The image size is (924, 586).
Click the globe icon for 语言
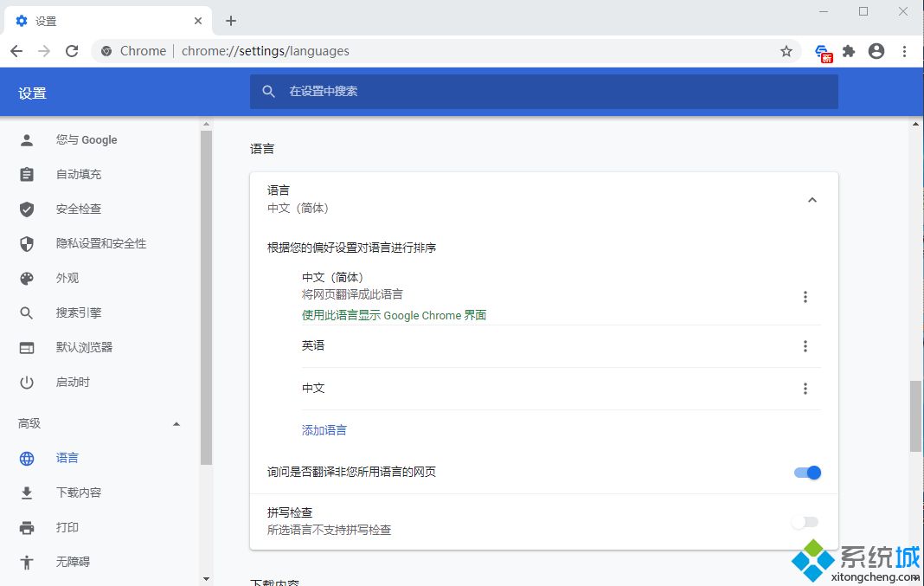coord(27,458)
